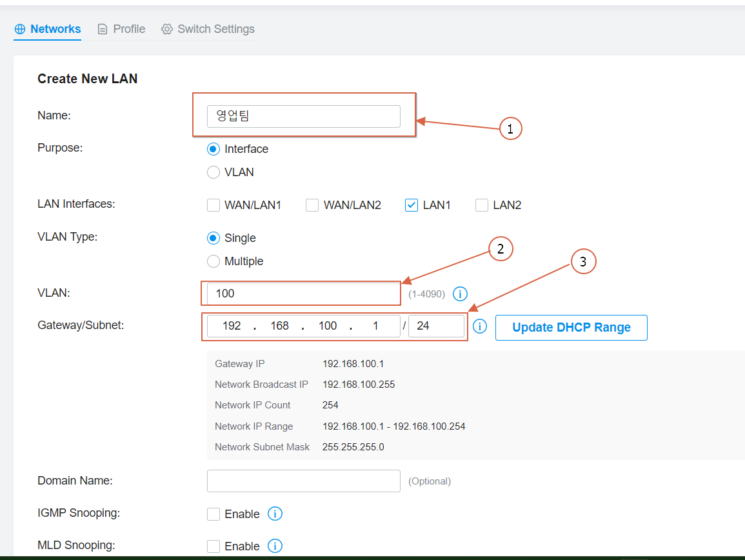This screenshot has width=745, height=560.
Task: Click the Profile document icon
Action: (103, 30)
